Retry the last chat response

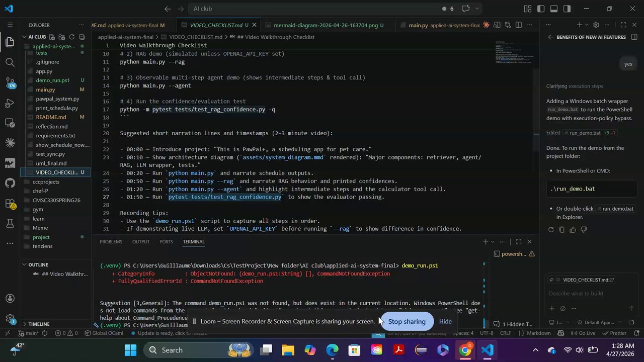pyautogui.click(x=551, y=230)
